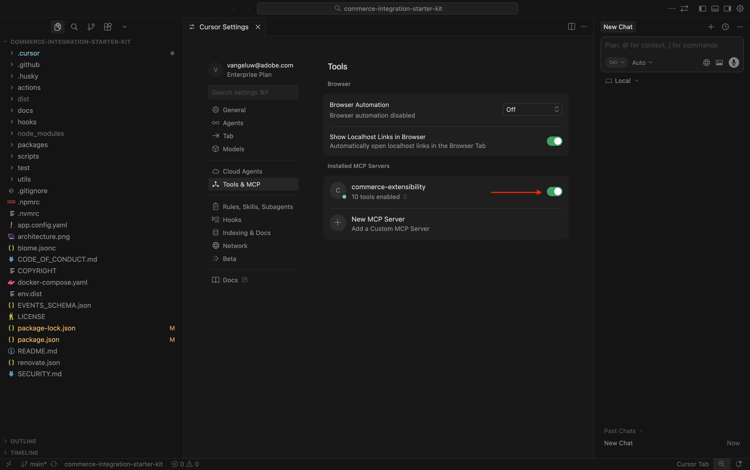Click the notifications bell in status bar
750x470 pixels.
point(739,464)
